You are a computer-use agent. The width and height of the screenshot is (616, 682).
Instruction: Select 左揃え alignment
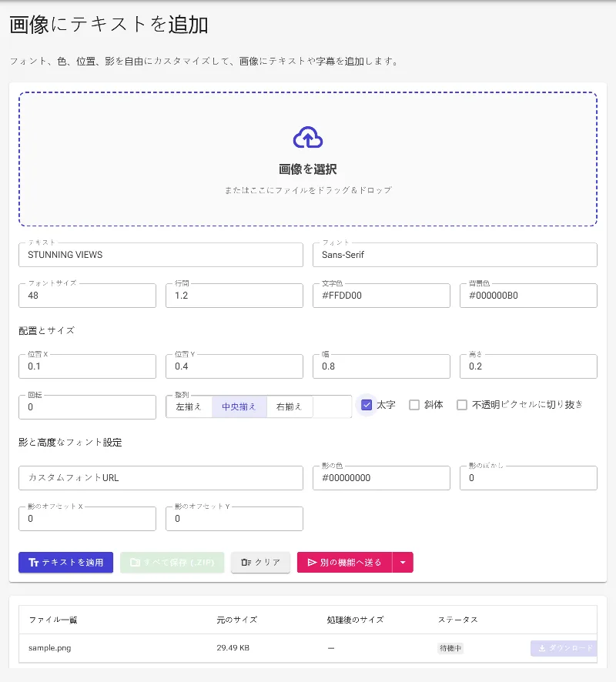(x=189, y=406)
